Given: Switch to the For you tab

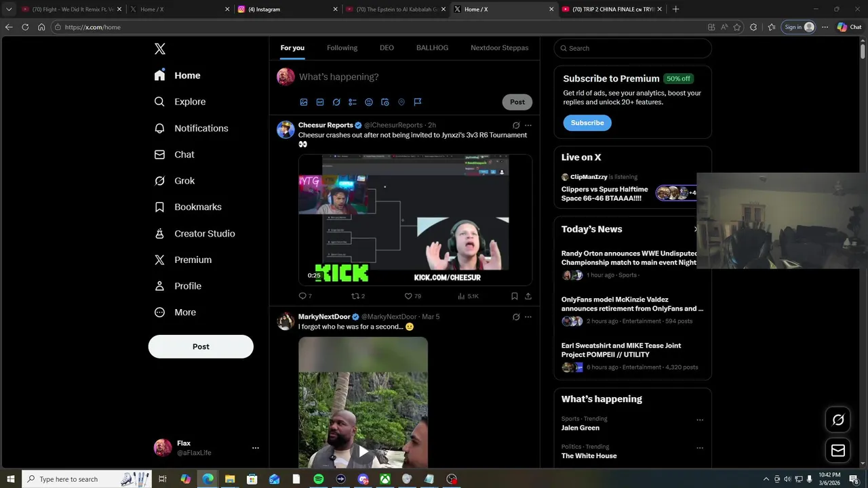Looking at the screenshot, I should (x=292, y=47).
